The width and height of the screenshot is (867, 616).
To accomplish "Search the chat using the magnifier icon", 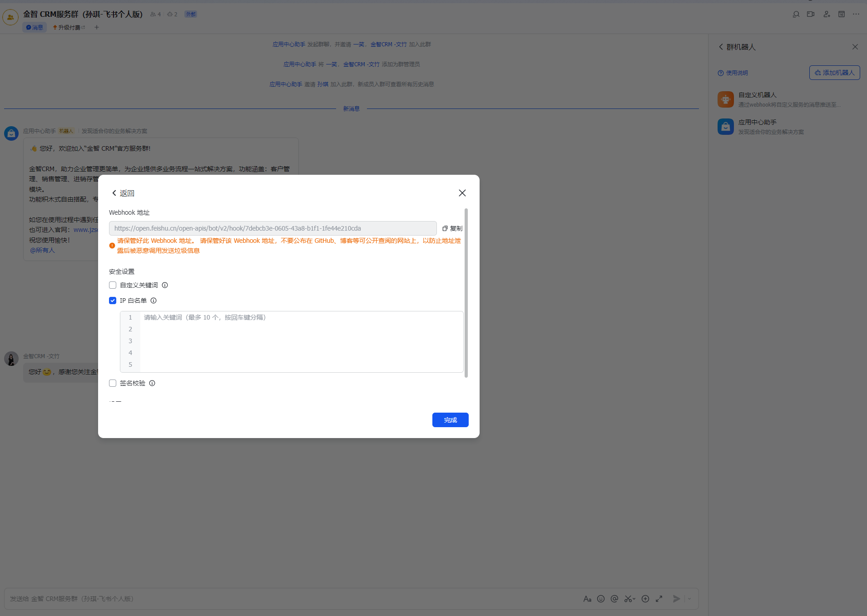I will 796,15.
